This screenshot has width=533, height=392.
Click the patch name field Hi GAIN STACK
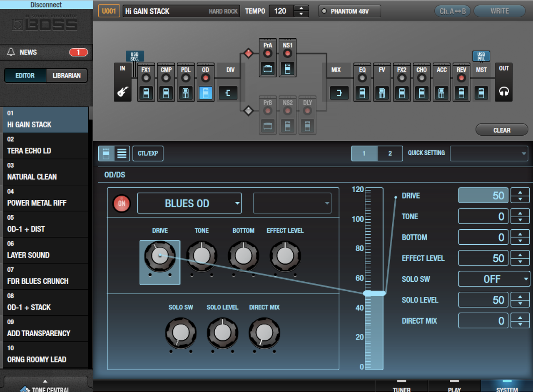click(x=182, y=11)
